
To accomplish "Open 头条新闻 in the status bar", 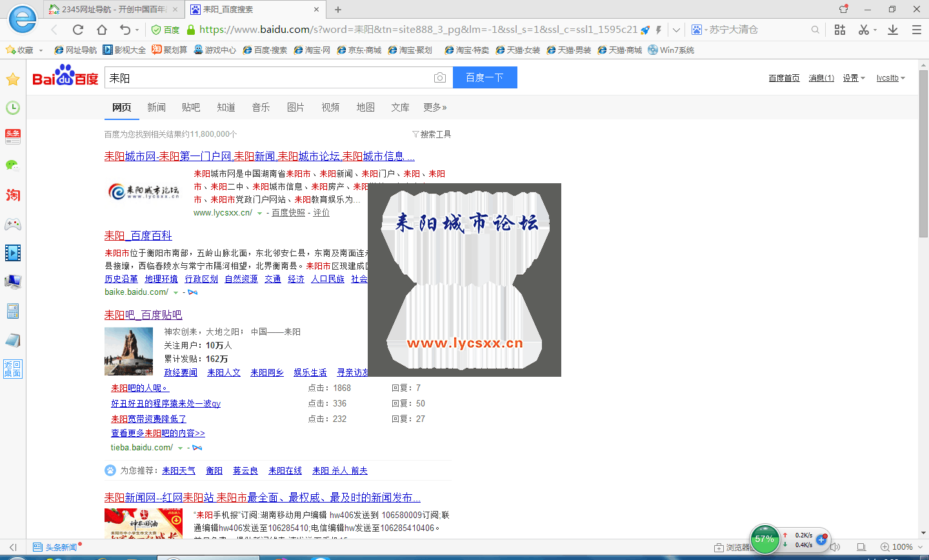I will (x=55, y=547).
